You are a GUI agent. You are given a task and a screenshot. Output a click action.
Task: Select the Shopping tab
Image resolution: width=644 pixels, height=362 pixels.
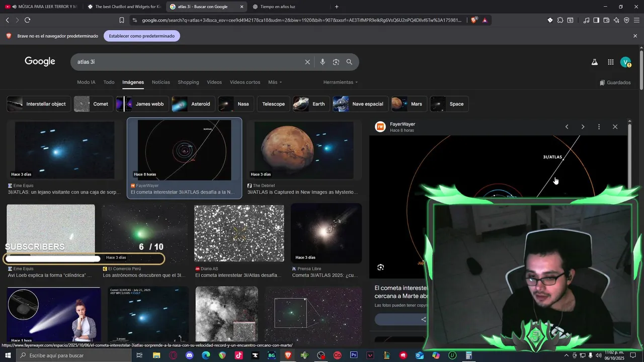(x=188, y=82)
